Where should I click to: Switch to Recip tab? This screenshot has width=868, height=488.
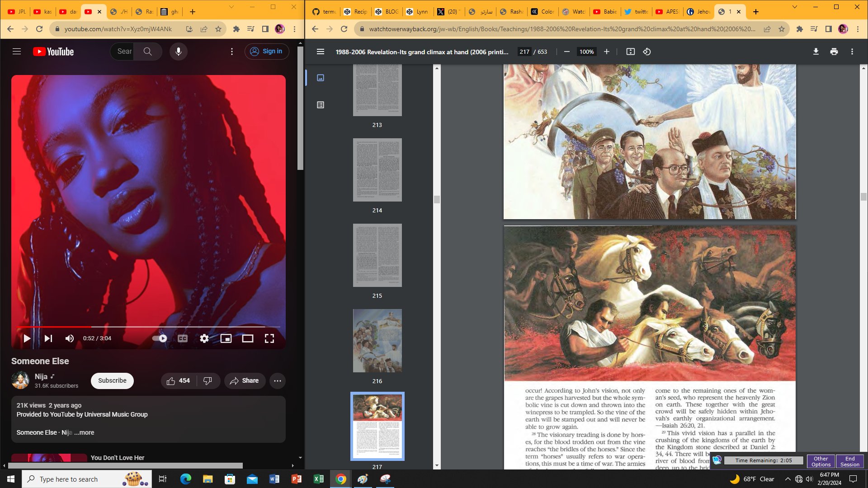(x=356, y=12)
